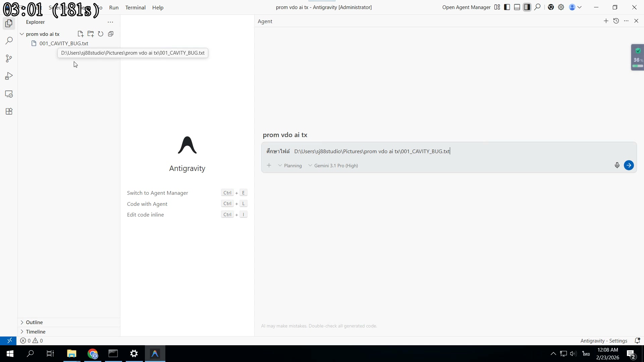Viewport: 644px width, 362px height.
Task: Toggle the primary side bar visibility
Action: (507, 7)
